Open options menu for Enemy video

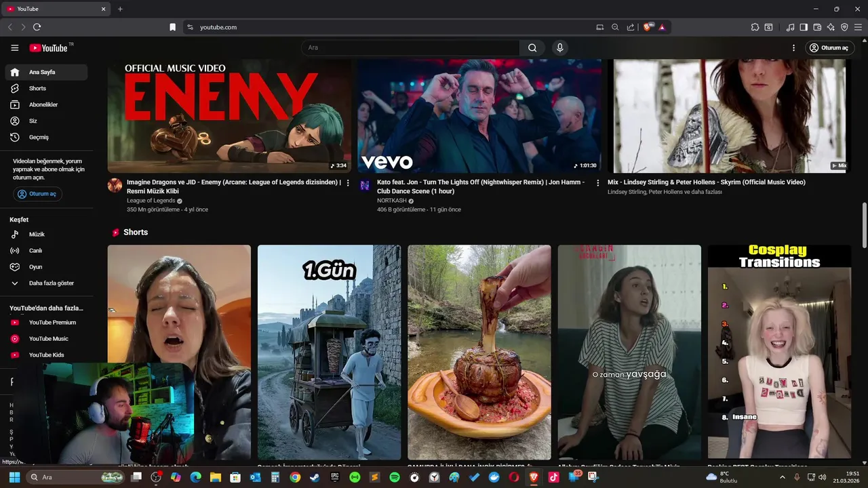(348, 183)
